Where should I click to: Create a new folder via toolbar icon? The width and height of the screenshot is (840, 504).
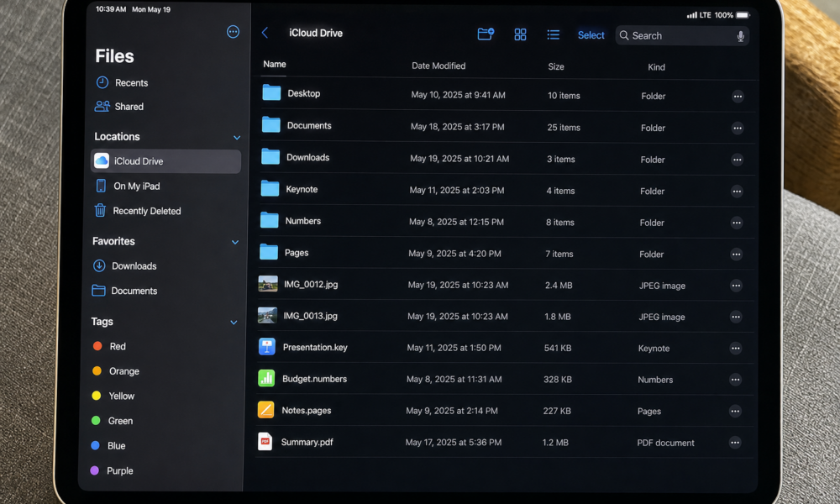point(486,34)
